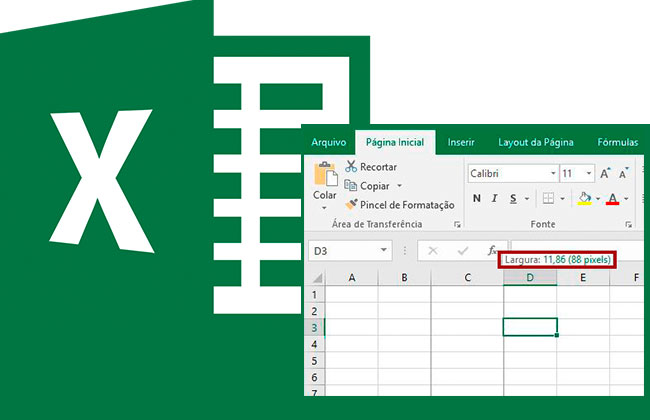Expand the Name Box dropdown arrow
This screenshot has height=420, width=650.
click(x=384, y=250)
